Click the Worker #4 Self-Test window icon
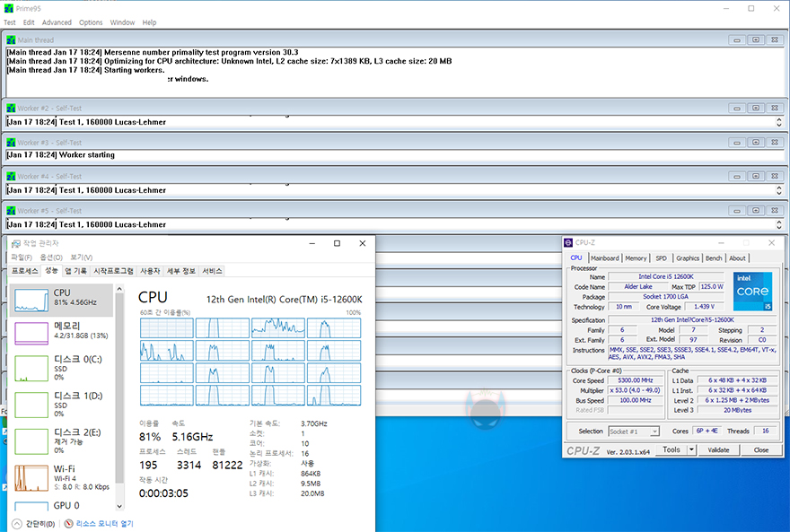The width and height of the screenshot is (790, 532). [x=11, y=176]
